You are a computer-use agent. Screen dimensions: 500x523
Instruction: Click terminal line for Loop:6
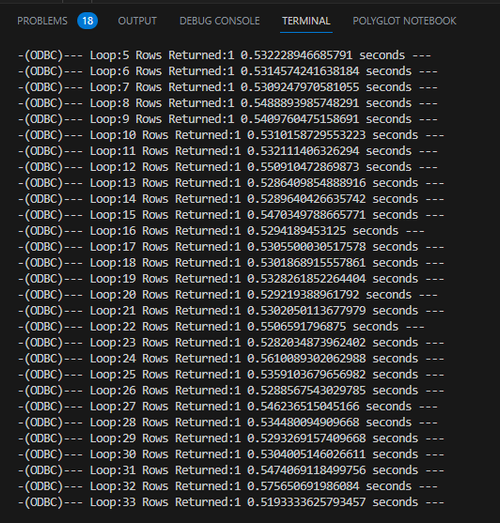[x=228, y=71]
